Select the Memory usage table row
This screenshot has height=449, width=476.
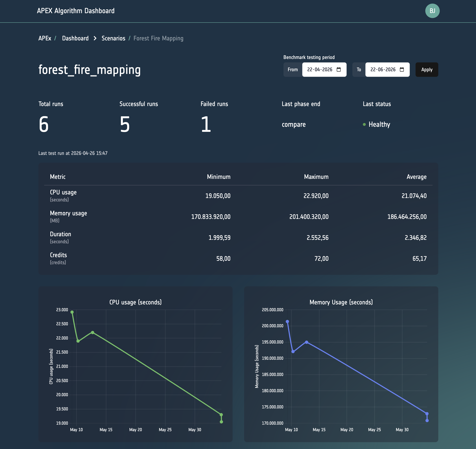click(238, 217)
